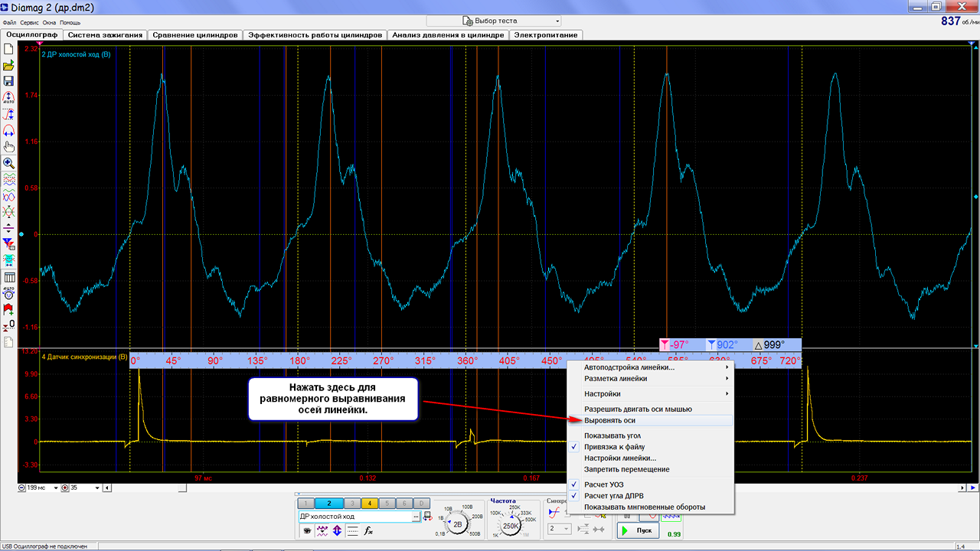The height and width of the screenshot is (551, 980).
Task: Click the invert signal arrows icon
Action: point(337,530)
